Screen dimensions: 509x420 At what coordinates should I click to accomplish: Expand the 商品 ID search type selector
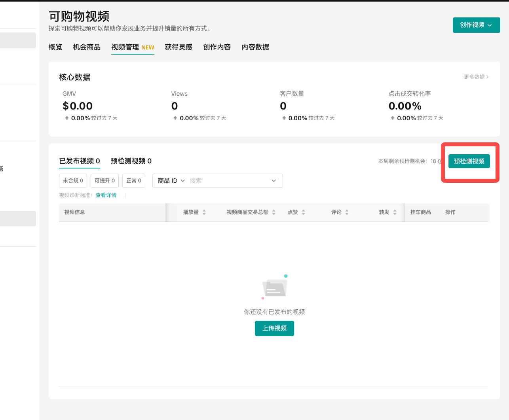[x=171, y=181]
